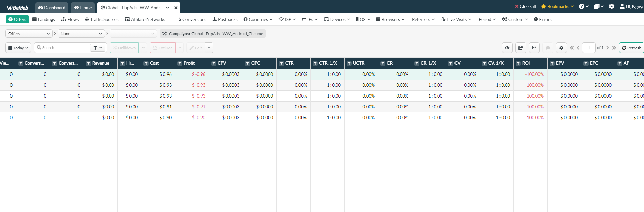Viewport: 644px width, 212px height.
Task: Open the help question mark menu
Action: (583, 7)
